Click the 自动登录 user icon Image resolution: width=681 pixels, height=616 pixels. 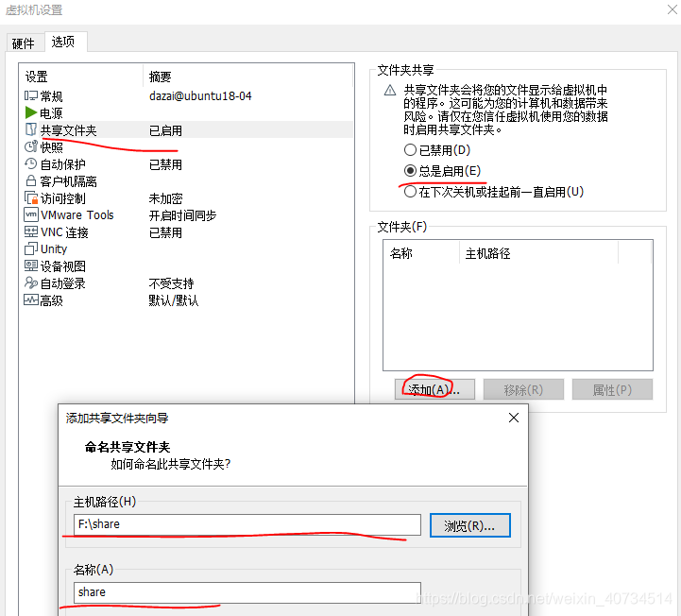pyautogui.click(x=31, y=282)
